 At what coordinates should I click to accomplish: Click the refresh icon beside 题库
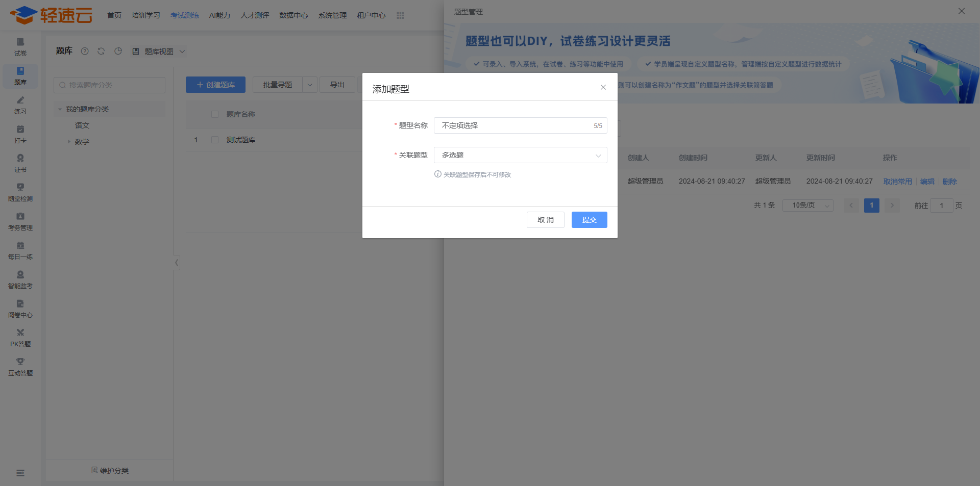tap(101, 51)
